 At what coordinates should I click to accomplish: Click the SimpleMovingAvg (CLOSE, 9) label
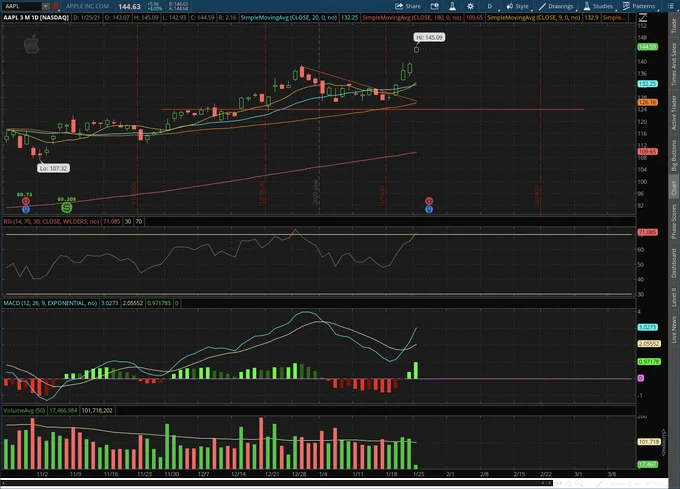click(x=534, y=18)
